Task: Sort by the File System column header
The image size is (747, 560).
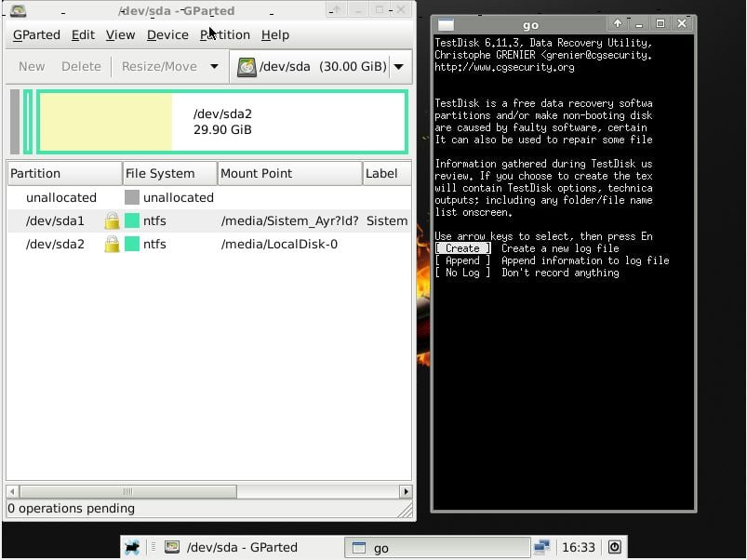Action: 169,173
